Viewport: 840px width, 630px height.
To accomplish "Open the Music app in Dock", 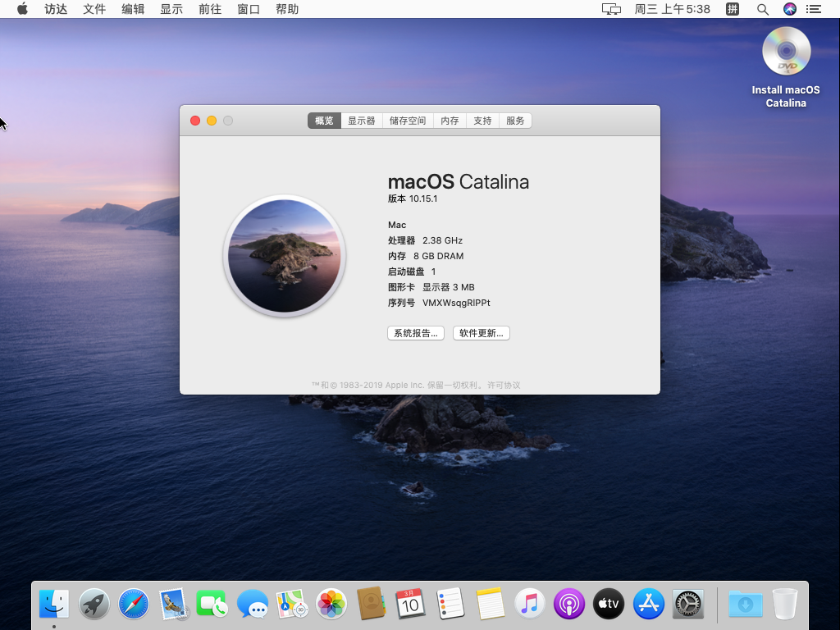I will pos(530,605).
